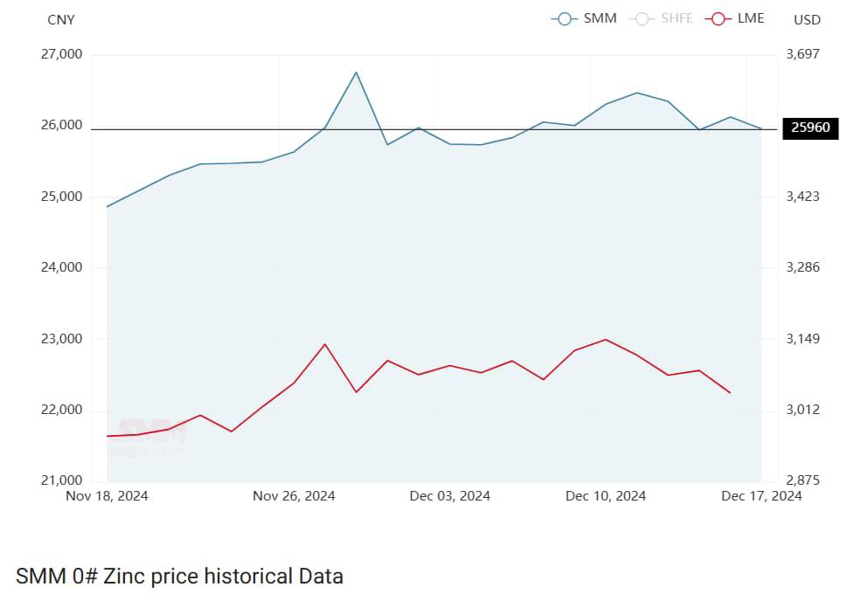Screen dimensions: 868x601
Task: Click the grey SHFE legend circle marker
Action: click(641, 18)
